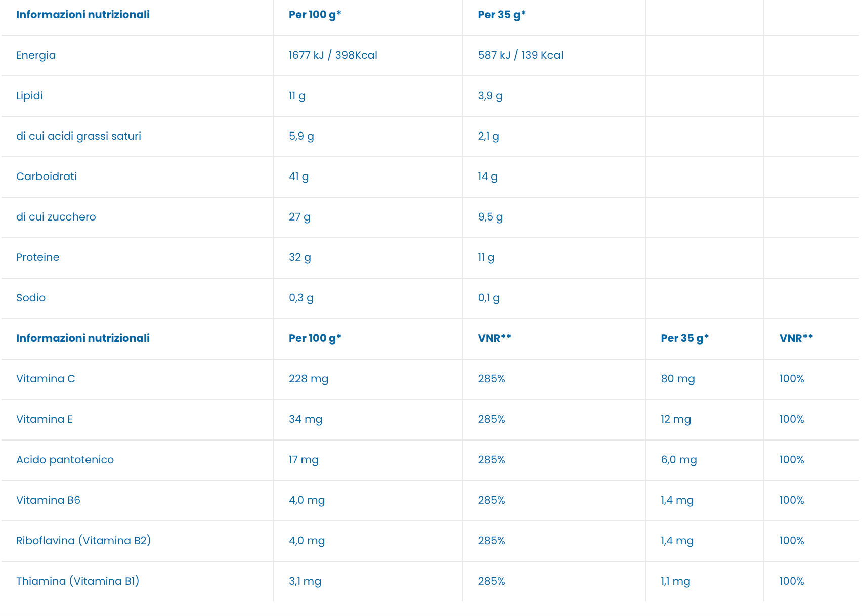This screenshot has height=616, width=863.
Task: Click the 587 kJ / 139 Kcal cell
Action: pyautogui.click(x=520, y=55)
